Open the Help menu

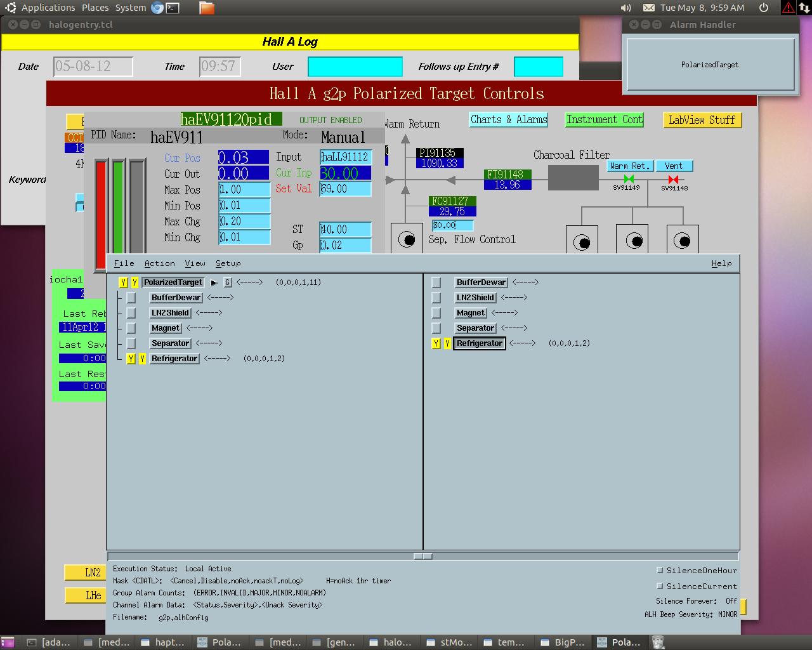click(x=721, y=263)
